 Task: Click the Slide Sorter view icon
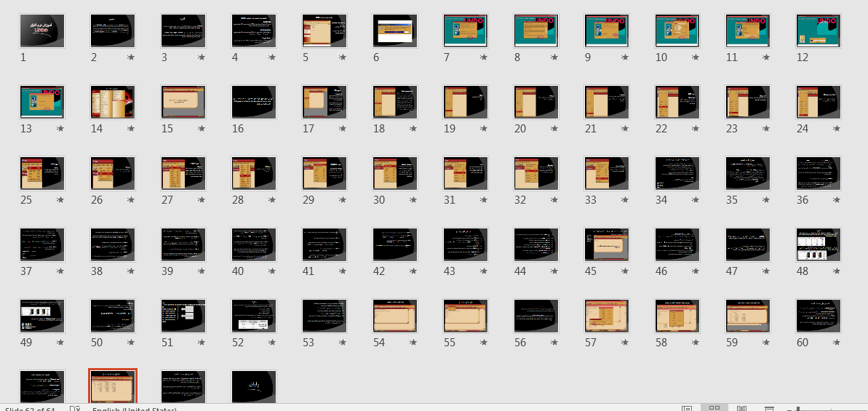click(714, 409)
